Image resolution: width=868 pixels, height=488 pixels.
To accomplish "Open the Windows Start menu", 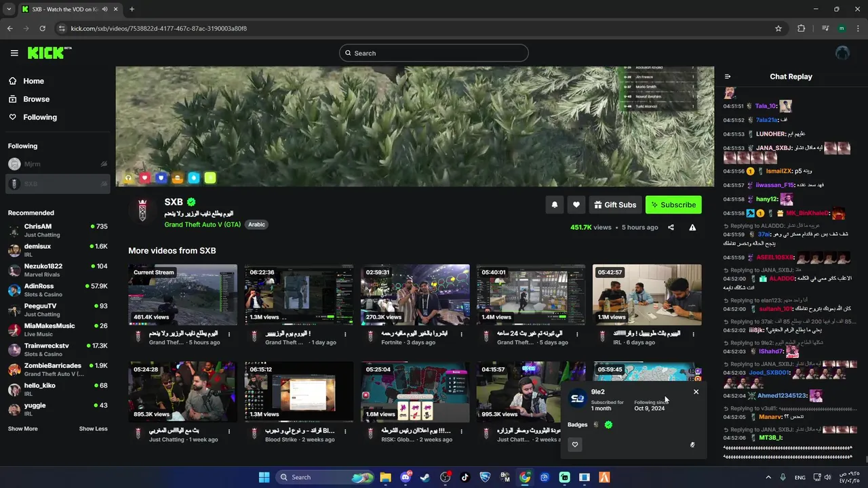I will point(264,477).
